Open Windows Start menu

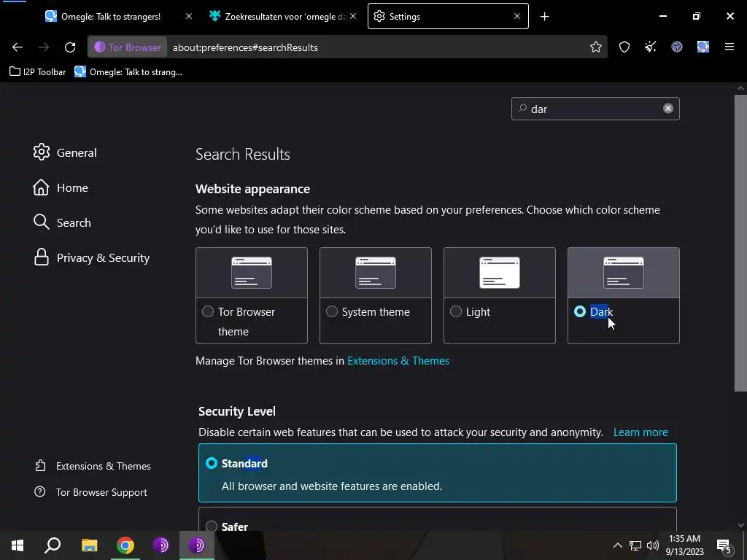[x=18, y=545]
